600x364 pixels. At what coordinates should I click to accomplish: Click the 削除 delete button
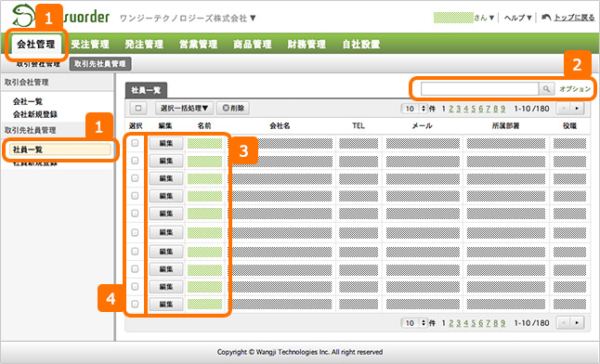[x=233, y=109]
